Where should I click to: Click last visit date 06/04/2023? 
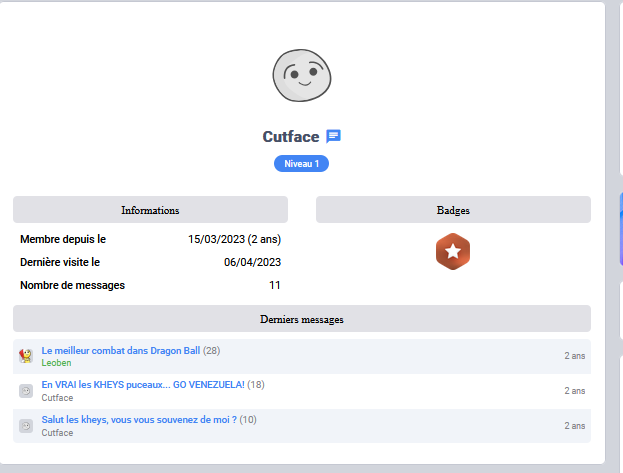(x=252, y=262)
